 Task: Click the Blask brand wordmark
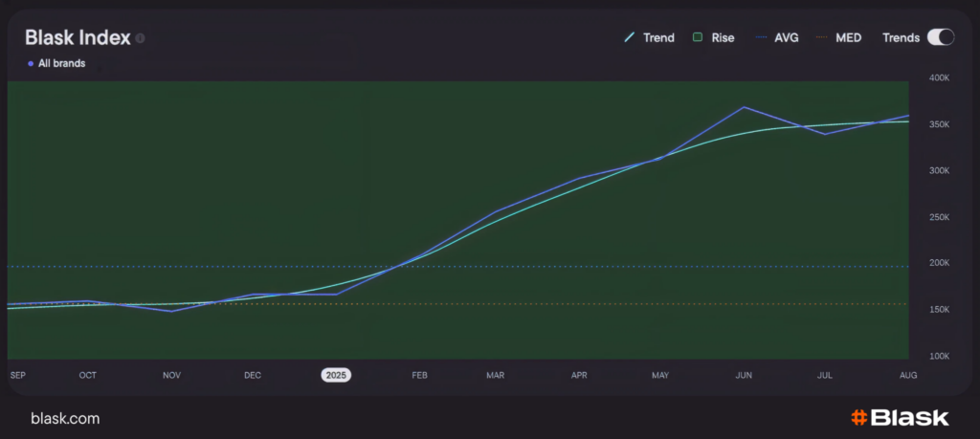(910, 418)
